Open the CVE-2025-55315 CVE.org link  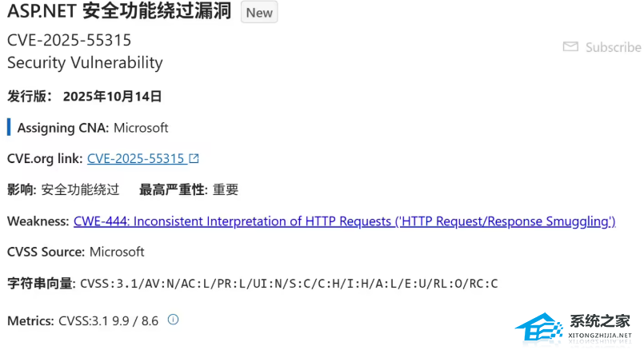(135, 158)
